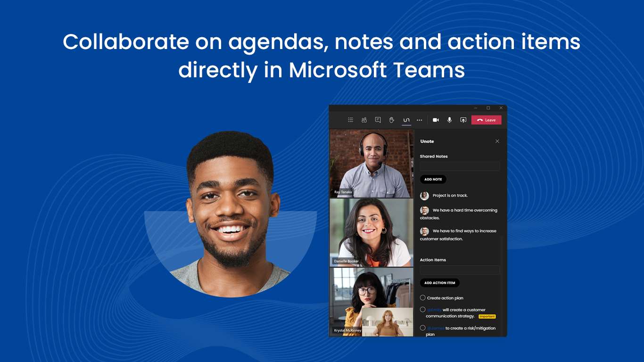Open the @Emily mention link
This screenshot has width=644, height=362.
point(434,310)
